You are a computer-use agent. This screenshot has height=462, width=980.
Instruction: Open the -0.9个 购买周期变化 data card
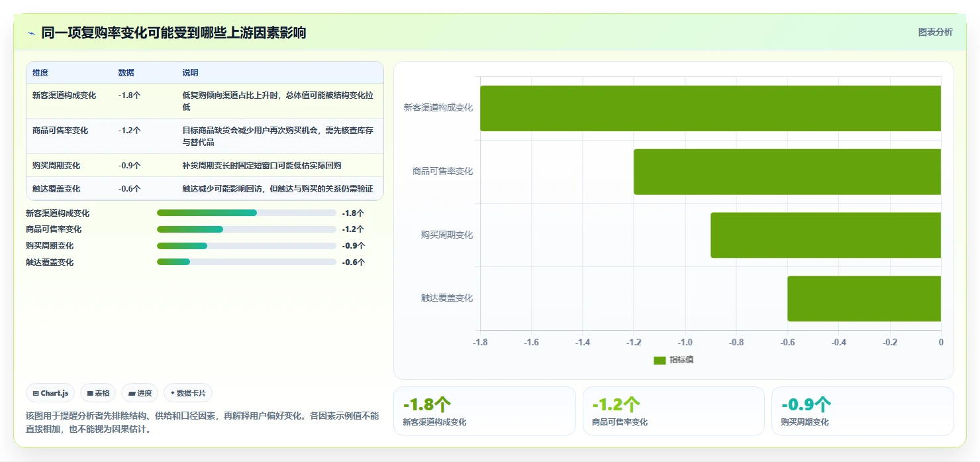[x=863, y=411]
